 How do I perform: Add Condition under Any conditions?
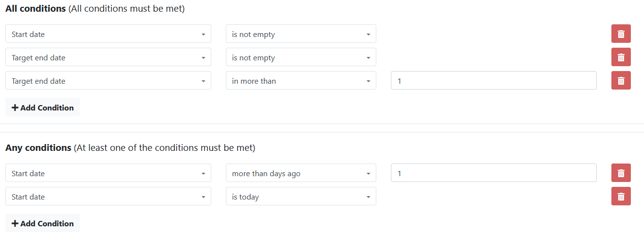[42, 224]
